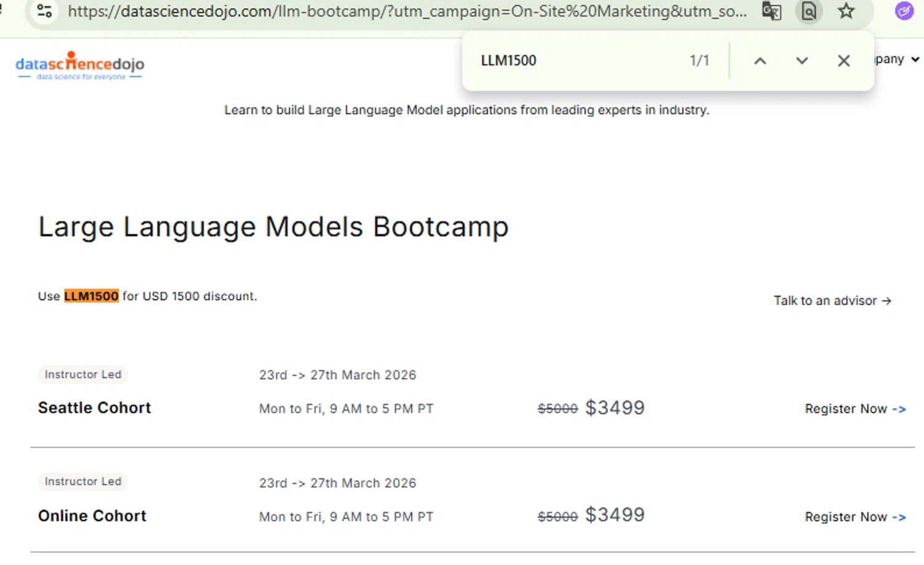Open the Google Translate page icon

tap(772, 11)
